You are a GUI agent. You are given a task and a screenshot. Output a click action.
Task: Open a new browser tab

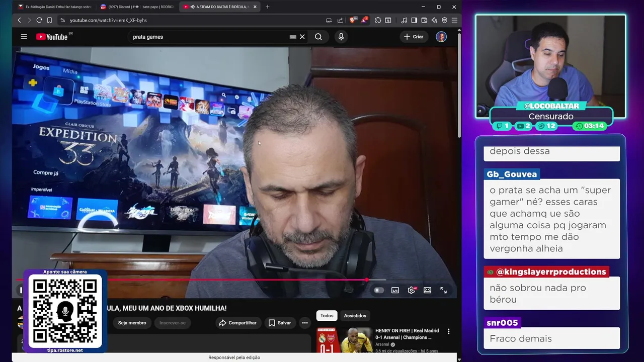tap(267, 7)
